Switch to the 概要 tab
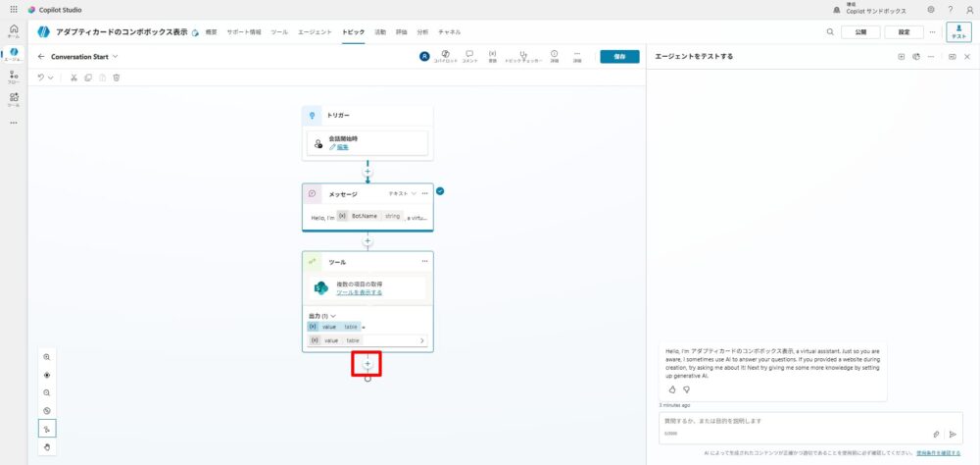Screen dimensions: 980x465 point(212,32)
